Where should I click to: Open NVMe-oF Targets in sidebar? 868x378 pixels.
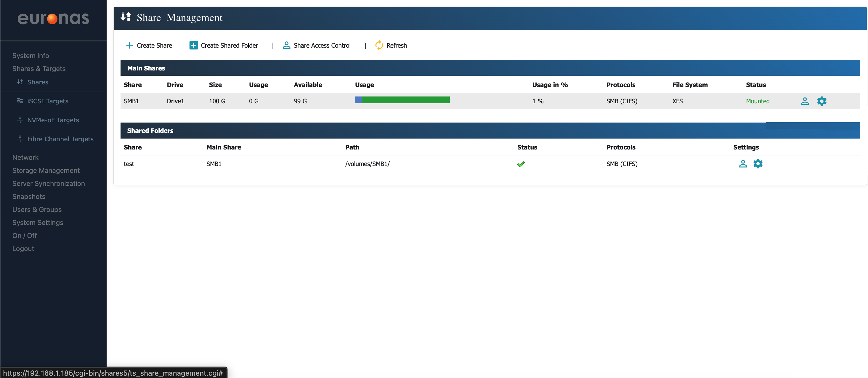click(x=53, y=120)
